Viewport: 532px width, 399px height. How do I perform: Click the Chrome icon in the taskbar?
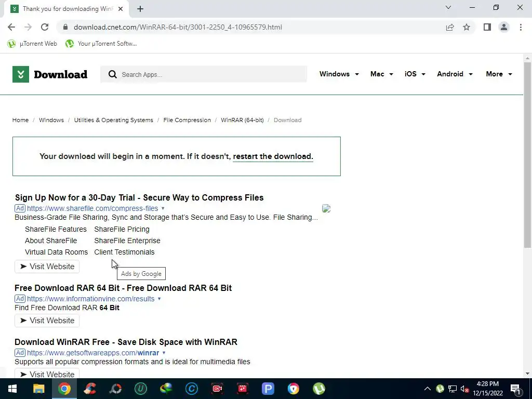coord(64,389)
